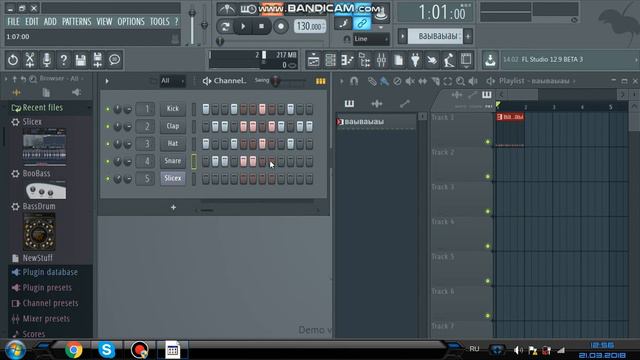Click the scissors cut tool icon
Screen dimensions: 640x360
pos(30,60)
